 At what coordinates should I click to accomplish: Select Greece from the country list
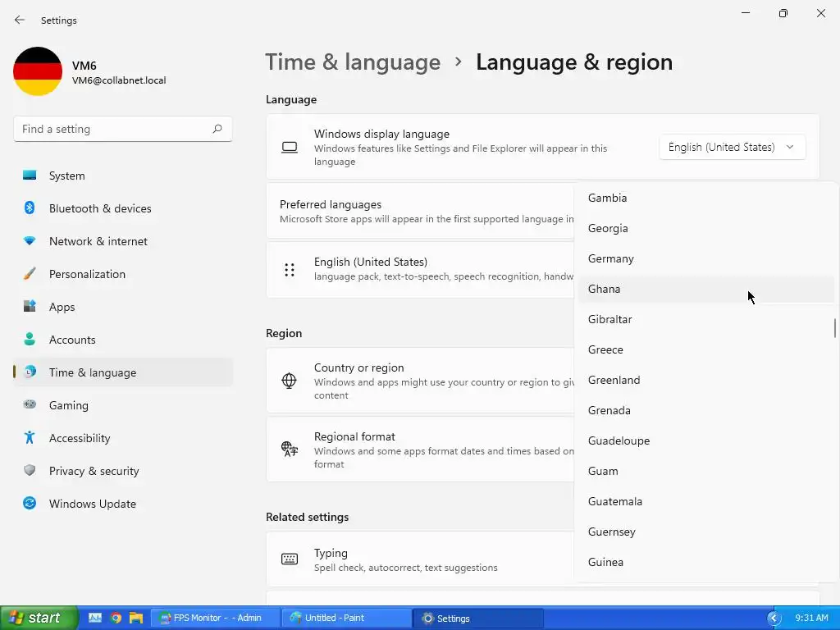pyautogui.click(x=706, y=349)
